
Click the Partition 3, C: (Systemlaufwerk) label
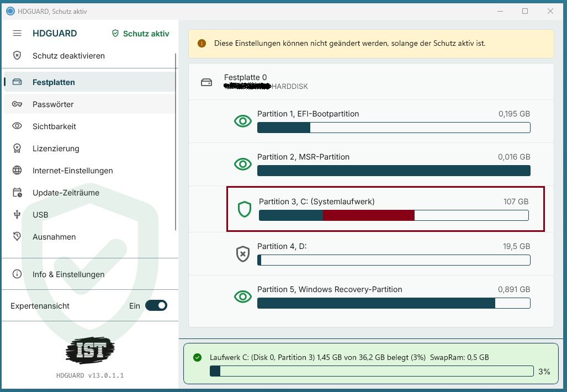coord(317,202)
